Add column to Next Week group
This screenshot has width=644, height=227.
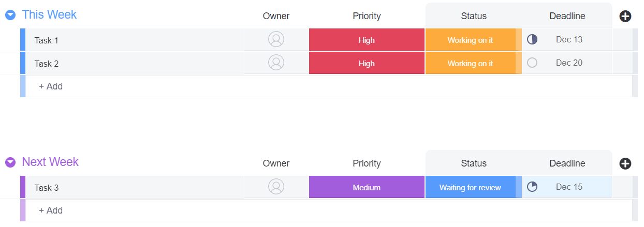pos(625,164)
